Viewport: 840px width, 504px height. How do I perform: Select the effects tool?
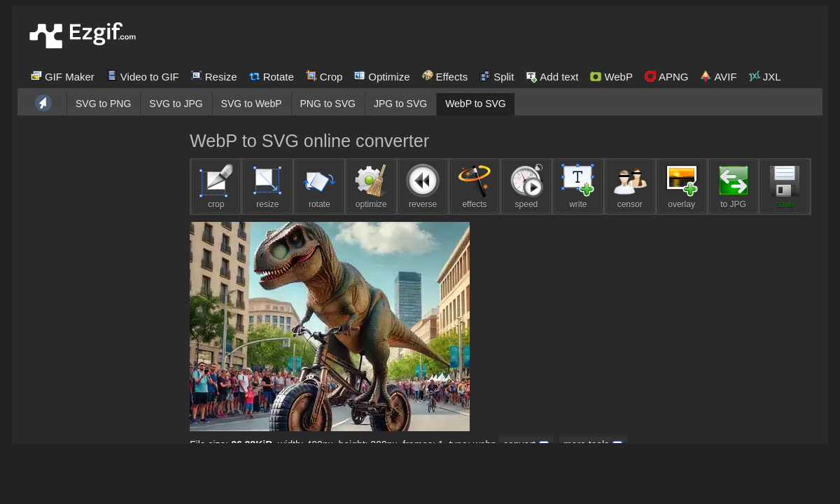point(474,186)
